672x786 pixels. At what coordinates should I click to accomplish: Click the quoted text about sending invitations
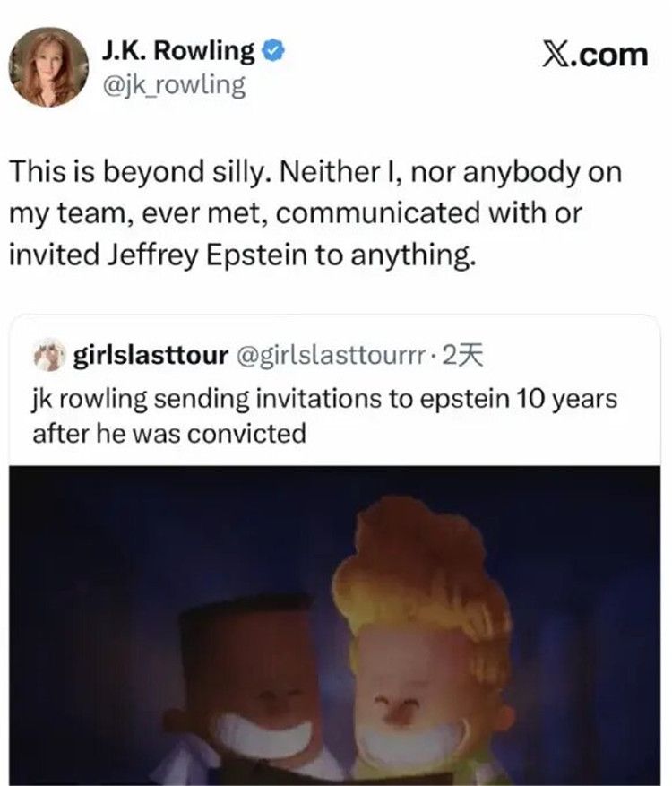(x=324, y=398)
